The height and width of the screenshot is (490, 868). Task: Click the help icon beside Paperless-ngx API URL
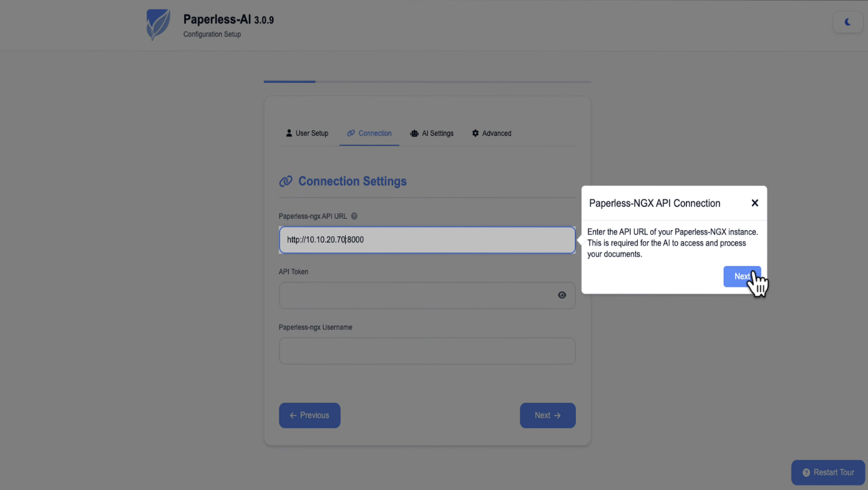tap(354, 216)
